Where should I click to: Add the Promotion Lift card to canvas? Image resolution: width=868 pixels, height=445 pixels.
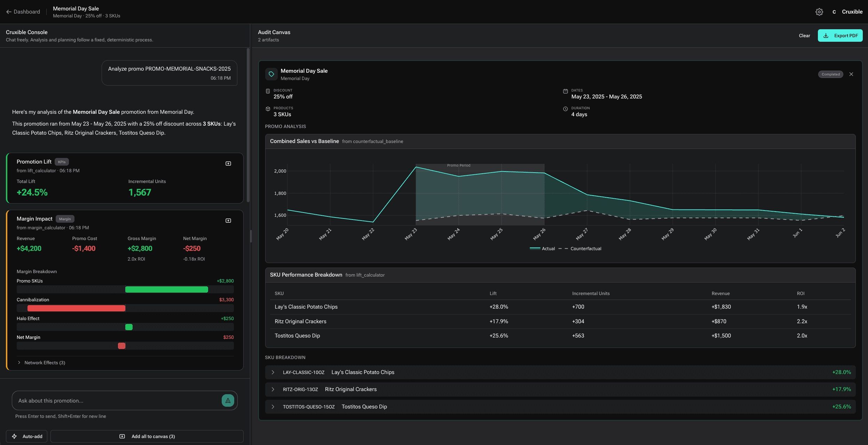pyautogui.click(x=228, y=163)
